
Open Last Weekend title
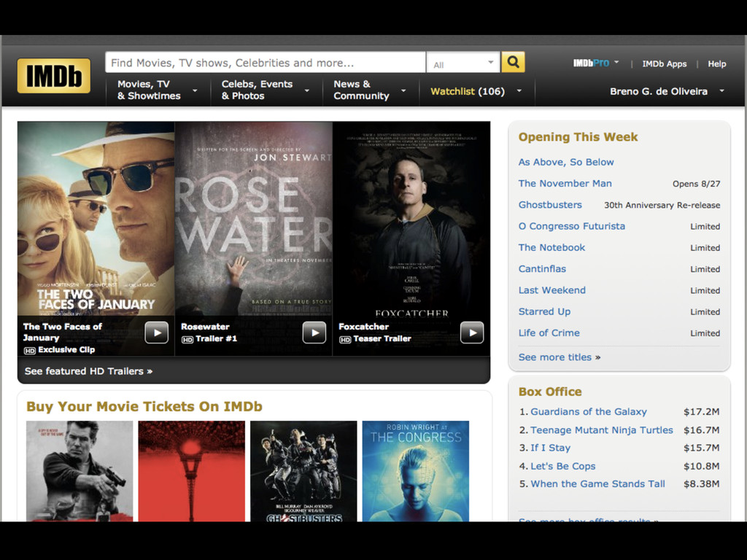point(552,290)
